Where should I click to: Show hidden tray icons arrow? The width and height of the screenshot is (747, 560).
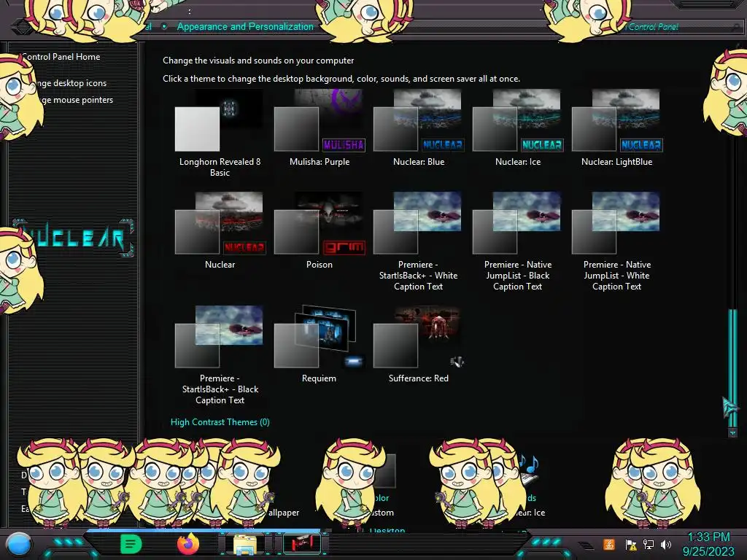(586, 545)
